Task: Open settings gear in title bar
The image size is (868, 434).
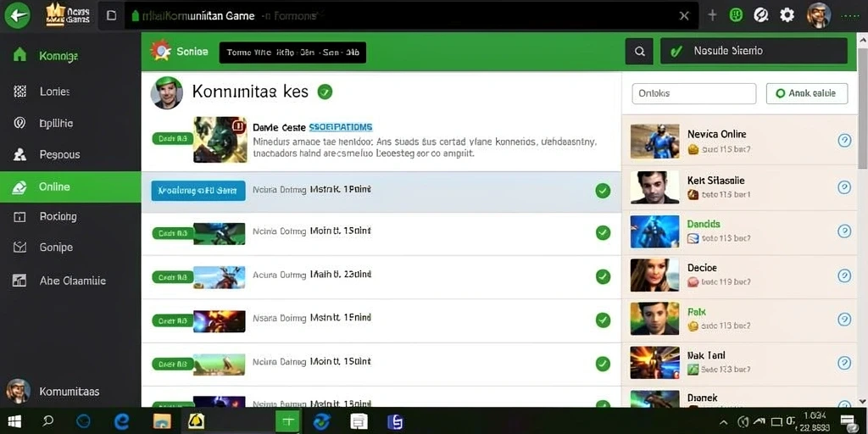Action: [787, 15]
